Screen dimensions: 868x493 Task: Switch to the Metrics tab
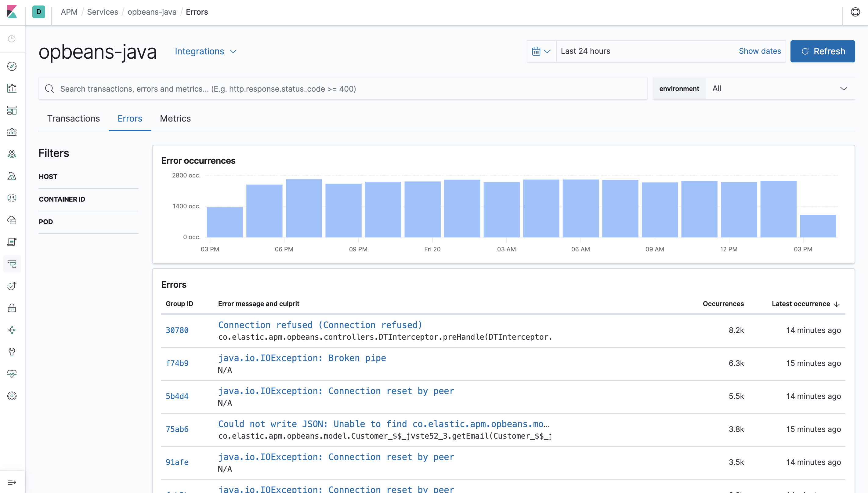point(175,119)
